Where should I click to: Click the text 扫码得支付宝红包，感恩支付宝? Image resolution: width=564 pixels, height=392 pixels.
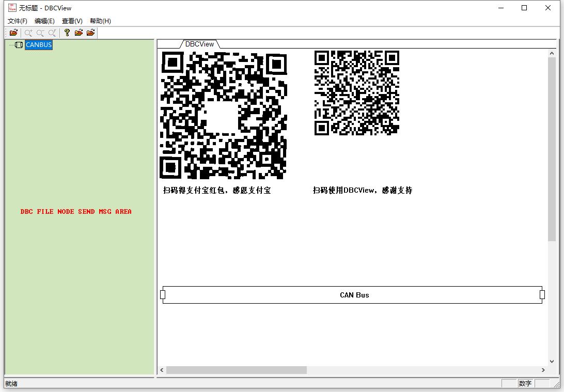(x=217, y=190)
